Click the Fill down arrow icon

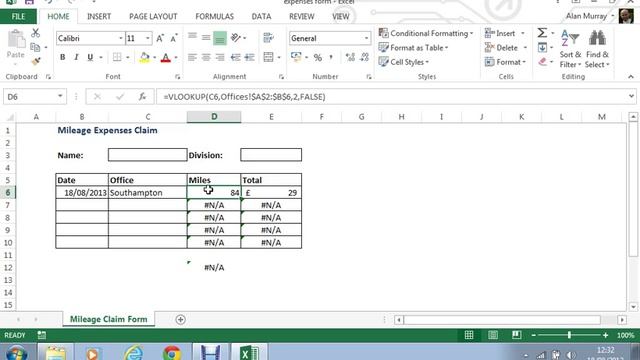pyautogui.click(x=542, y=47)
